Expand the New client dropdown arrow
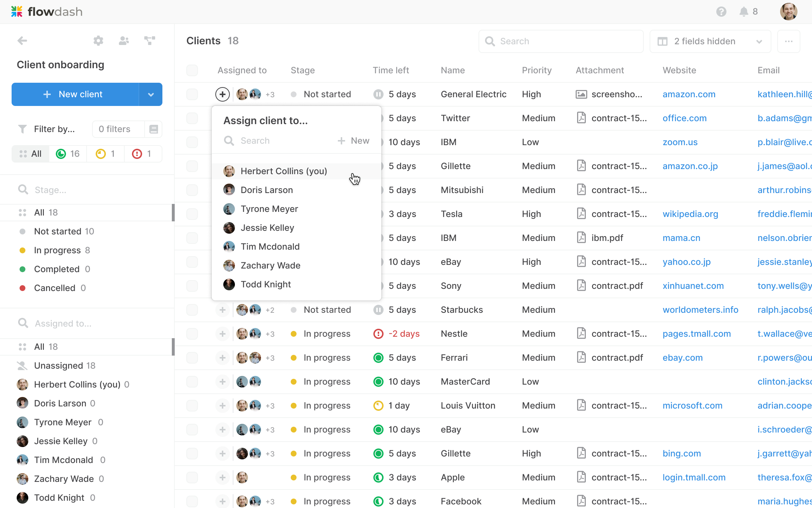Viewport: 812px width, 508px height. [x=151, y=94]
